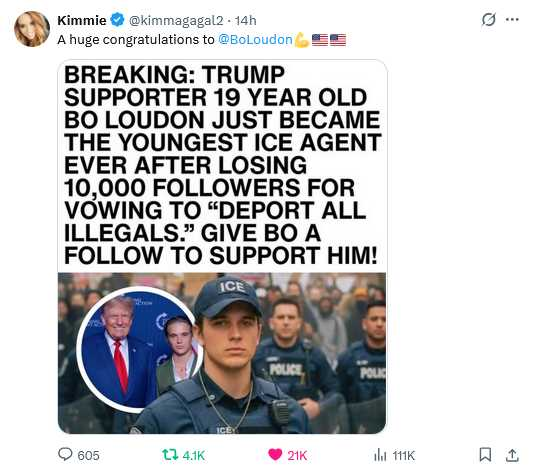This screenshot has height=474, width=534.
Task: Toggle the green repost arrows icon
Action: pos(170,455)
